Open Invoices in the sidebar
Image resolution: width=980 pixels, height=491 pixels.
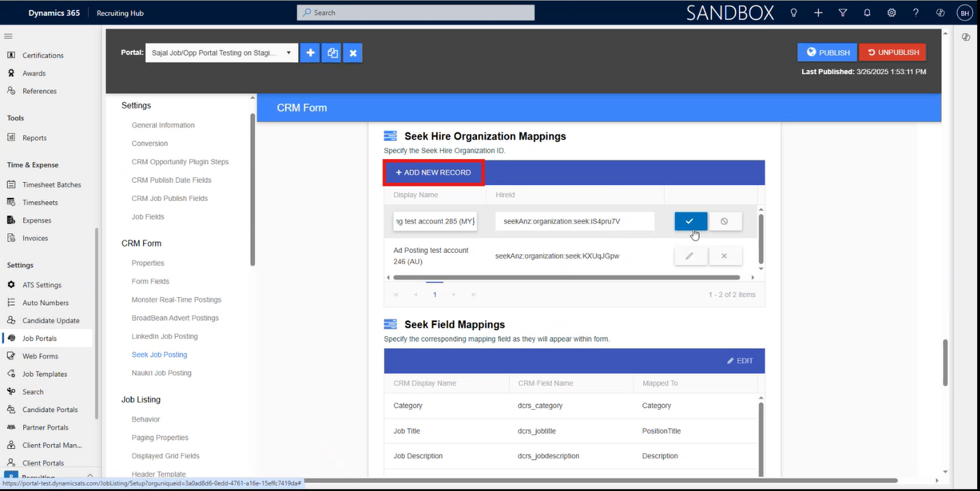click(x=36, y=238)
